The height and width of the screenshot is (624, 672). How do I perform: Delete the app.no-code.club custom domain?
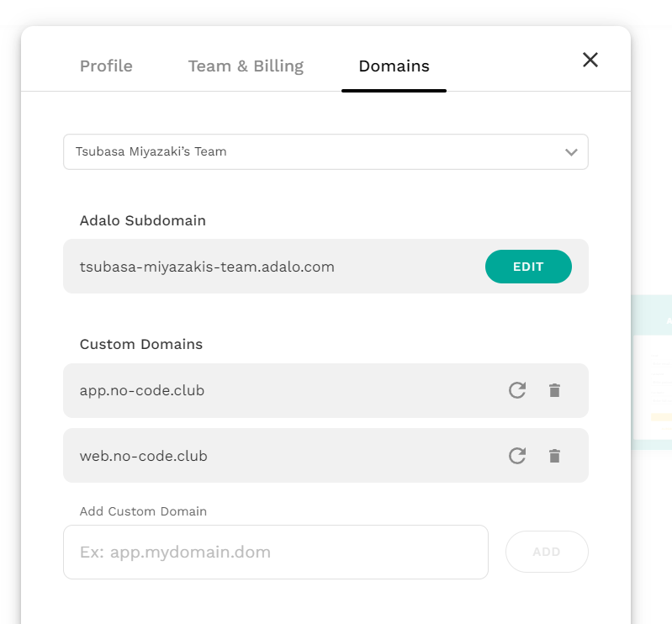click(554, 390)
